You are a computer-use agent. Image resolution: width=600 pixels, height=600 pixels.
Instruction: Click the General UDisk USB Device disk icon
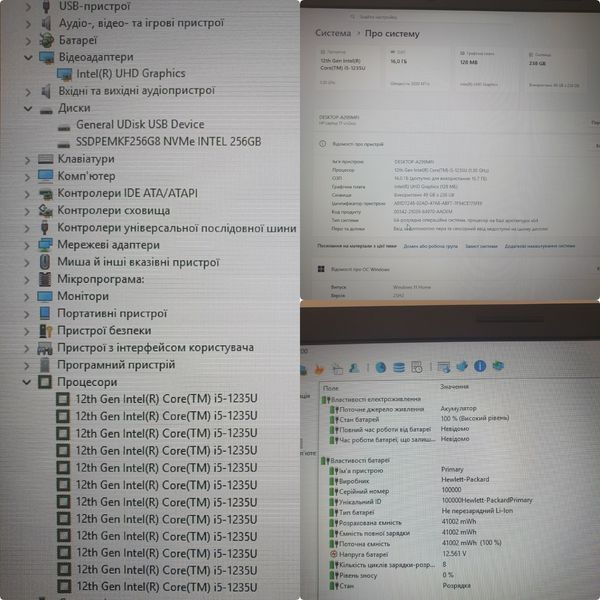pyautogui.click(x=64, y=127)
